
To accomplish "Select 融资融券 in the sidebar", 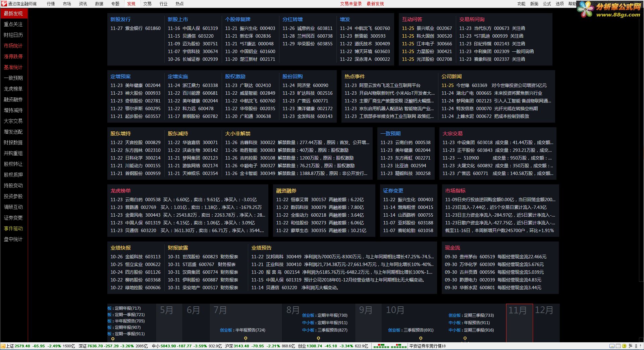I will [14, 99].
